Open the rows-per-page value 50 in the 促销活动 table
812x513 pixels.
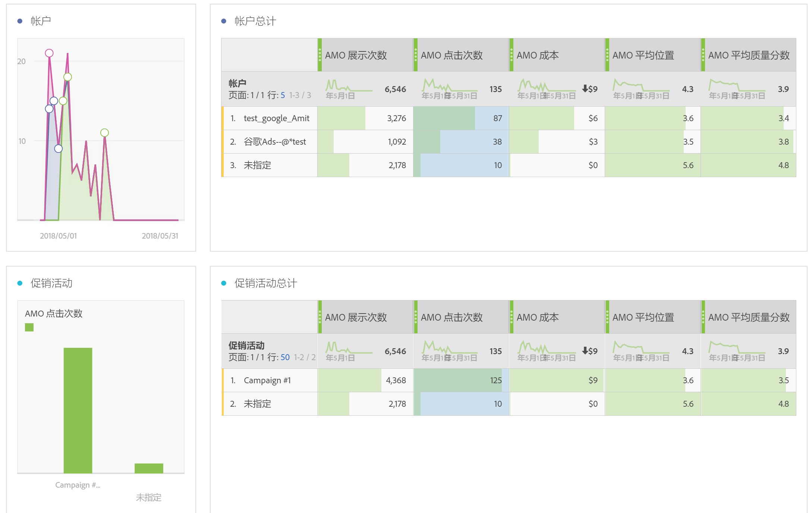point(285,358)
